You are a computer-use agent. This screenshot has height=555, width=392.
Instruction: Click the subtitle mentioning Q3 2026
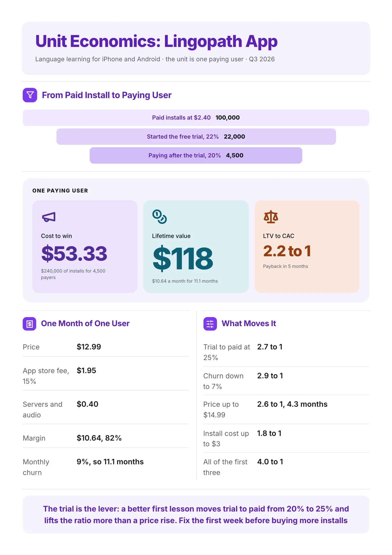[155, 59]
